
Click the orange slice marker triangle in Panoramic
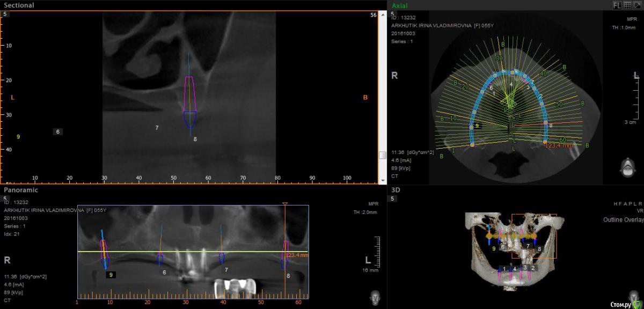285,204
